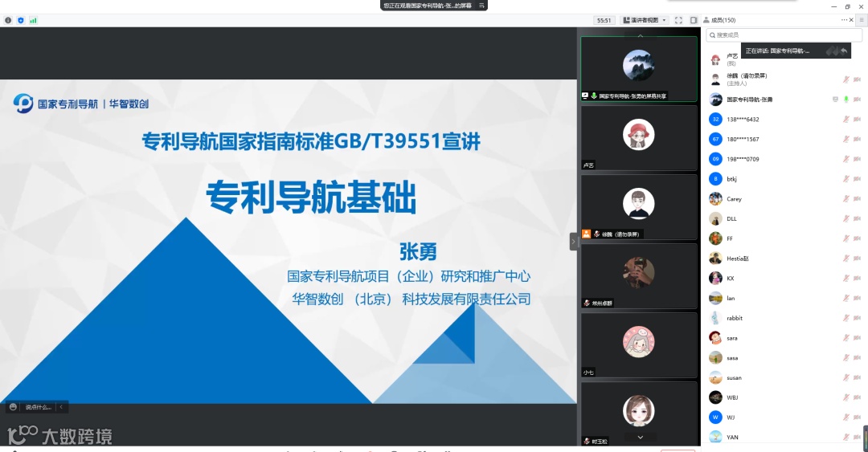Select the 卢艺 video tile
This screenshot has width=868, height=452.
pos(639,138)
